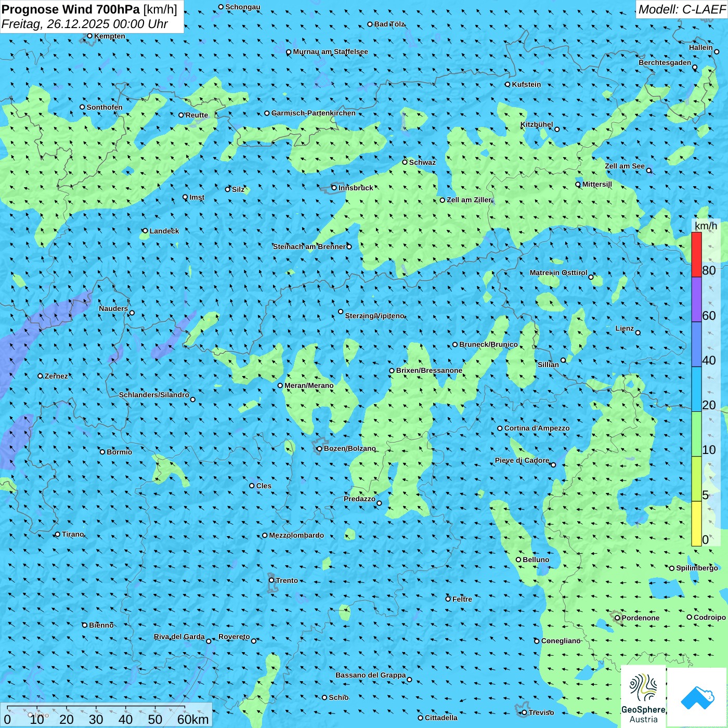Click the Feltre location dot
The width and height of the screenshot is (728, 728).
click(x=448, y=599)
